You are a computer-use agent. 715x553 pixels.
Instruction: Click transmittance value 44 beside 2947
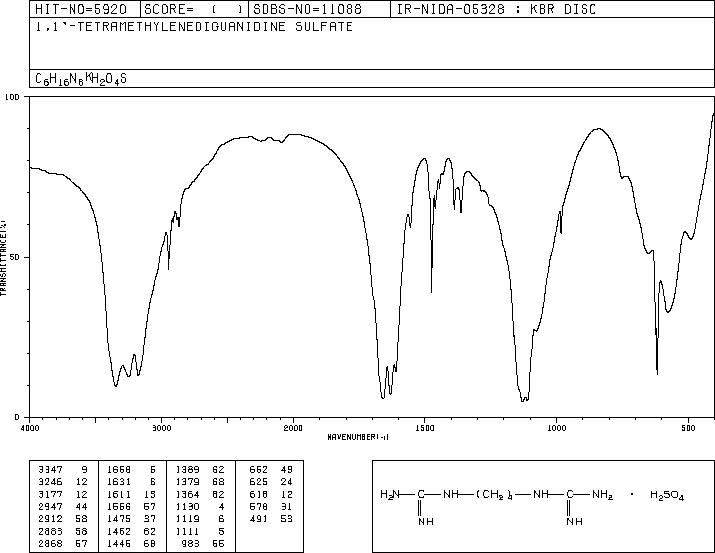click(81, 506)
